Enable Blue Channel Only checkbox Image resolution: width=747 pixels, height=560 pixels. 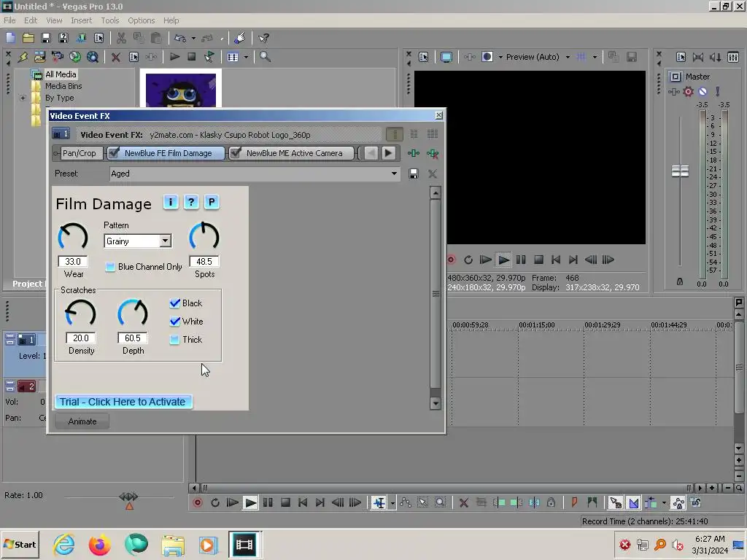click(x=110, y=267)
